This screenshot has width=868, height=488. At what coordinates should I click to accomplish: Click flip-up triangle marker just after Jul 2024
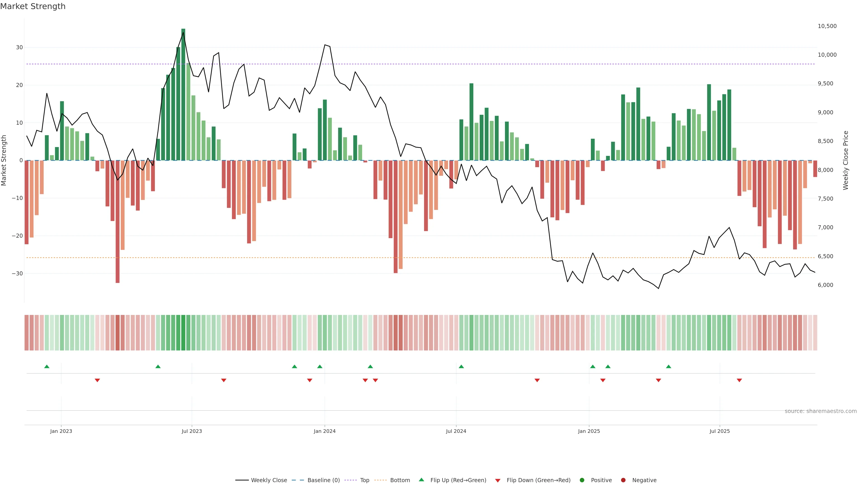pyautogui.click(x=461, y=366)
